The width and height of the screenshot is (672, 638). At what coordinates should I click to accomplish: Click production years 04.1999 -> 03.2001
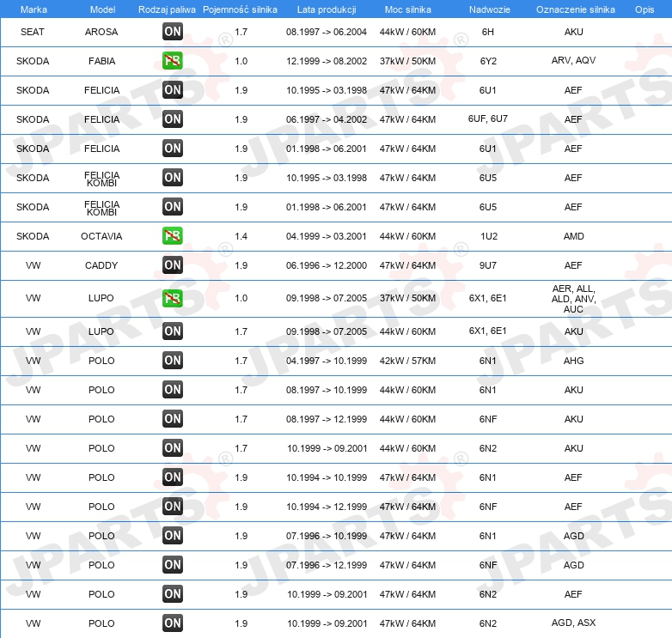(327, 236)
